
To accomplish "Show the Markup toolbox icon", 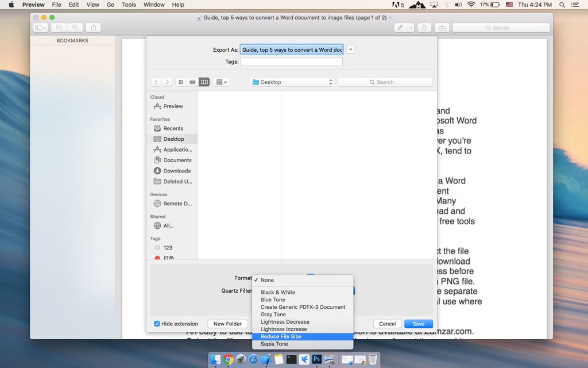I will point(442,28).
